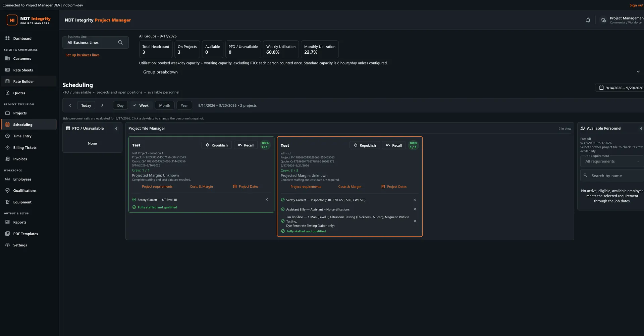Switch to Month view
This screenshot has height=336, width=644.
[x=165, y=105]
